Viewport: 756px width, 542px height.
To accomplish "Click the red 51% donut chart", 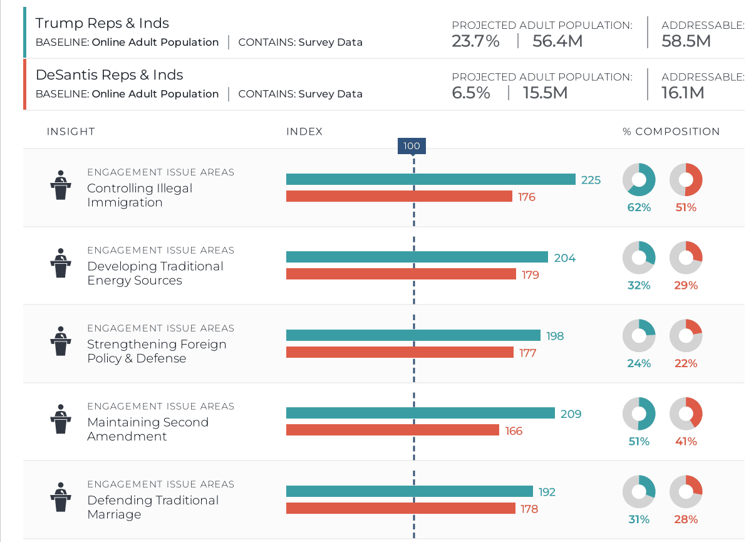I will point(686,180).
